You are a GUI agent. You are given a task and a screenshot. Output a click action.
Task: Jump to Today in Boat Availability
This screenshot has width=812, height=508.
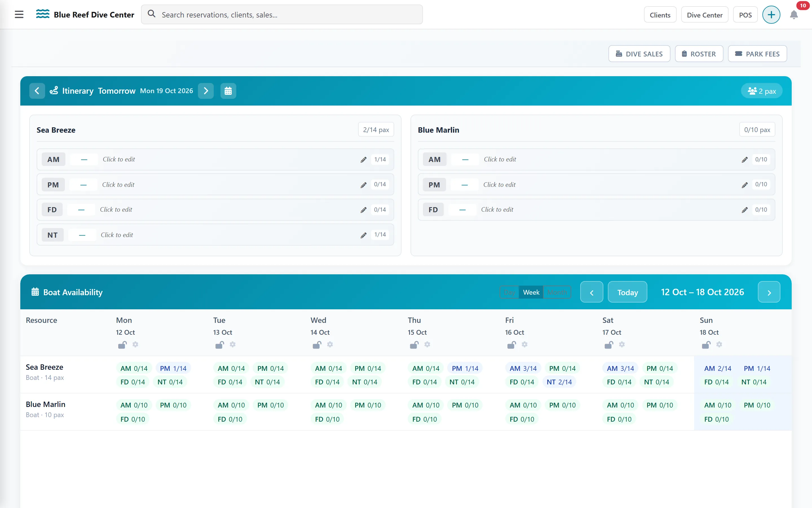point(627,292)
